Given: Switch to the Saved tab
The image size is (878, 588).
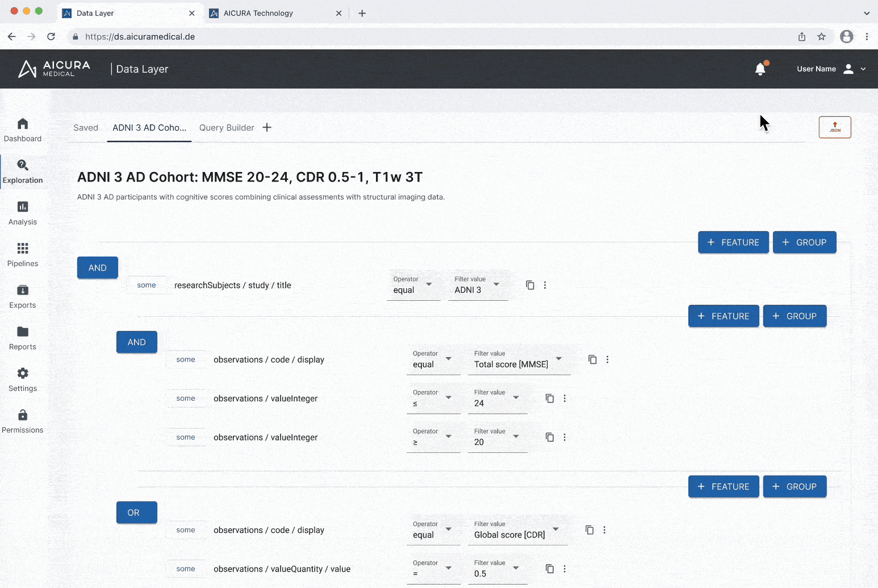Looking at the screenshot, I should (86, 128).
